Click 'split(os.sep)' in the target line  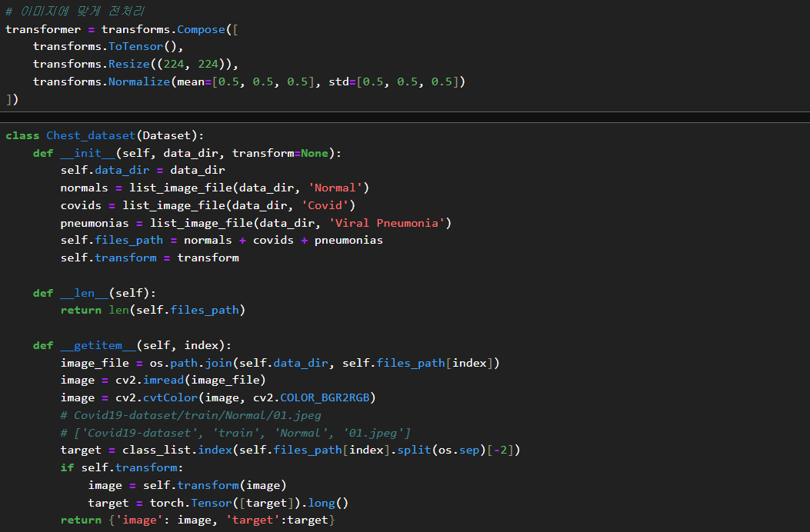point(442,450)
